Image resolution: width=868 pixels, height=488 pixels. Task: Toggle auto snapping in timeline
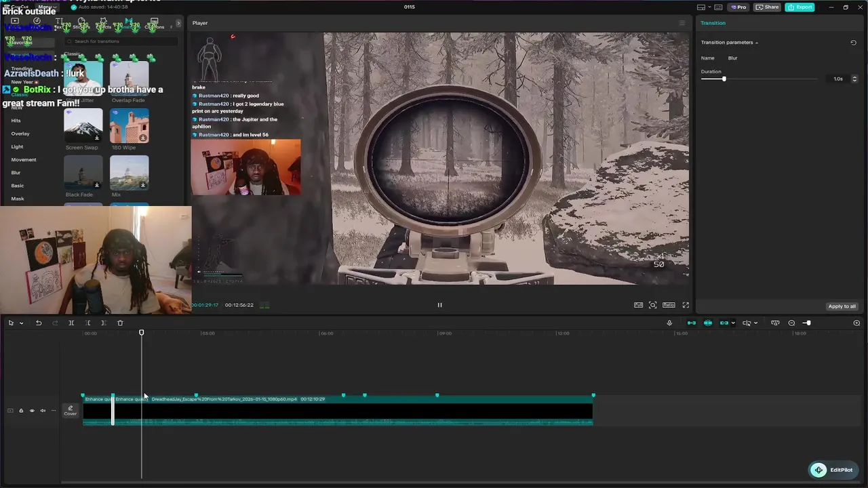[x=708, y=323]
